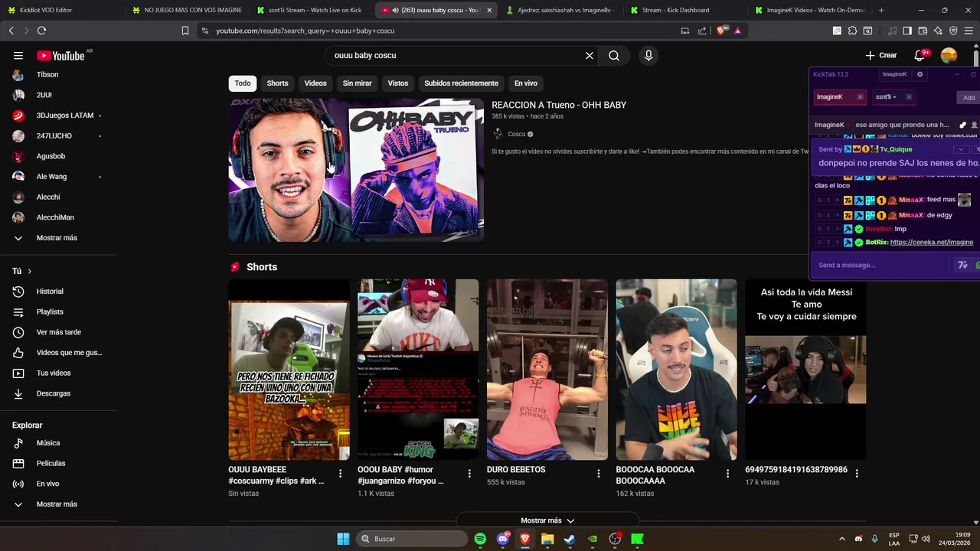This screenshot has width=980, height=551.
Task: Close the ImagineK chatroom tab
Action: click(860, 97)
